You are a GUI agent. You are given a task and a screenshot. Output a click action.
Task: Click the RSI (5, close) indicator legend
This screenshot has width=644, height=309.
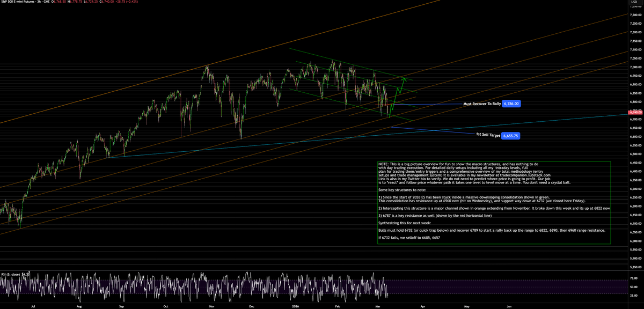point(16,274)
